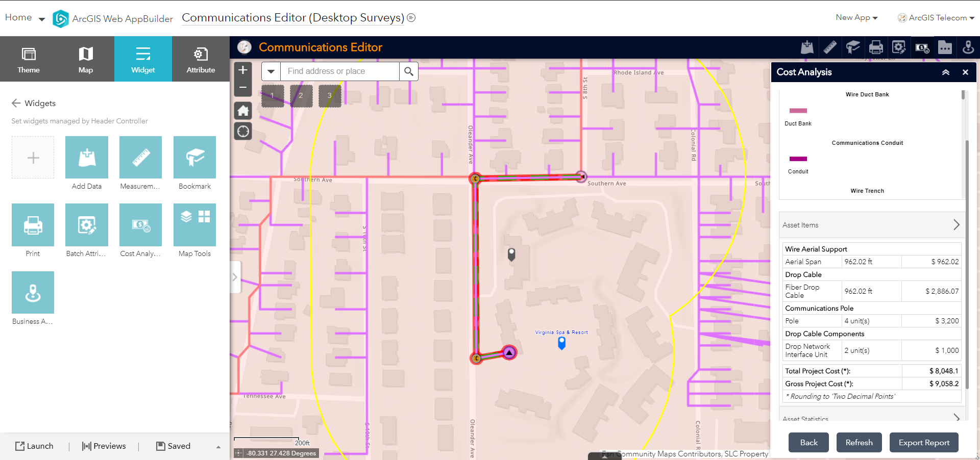Click the app title Communications Editor (Desktop Surveys)

pyautogui.click(x=293, y=18)
